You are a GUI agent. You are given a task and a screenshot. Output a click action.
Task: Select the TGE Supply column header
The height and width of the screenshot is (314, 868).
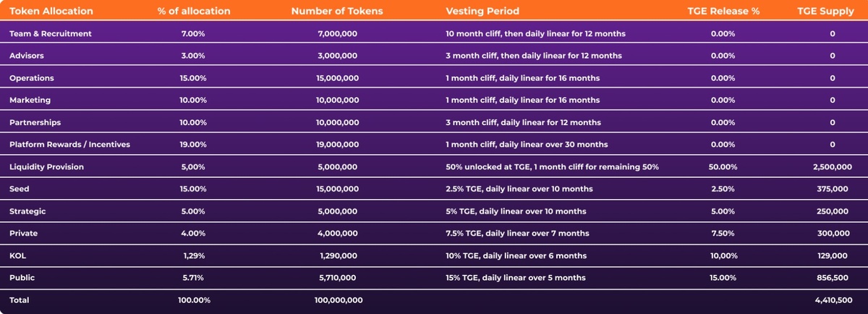pos(827,12)
